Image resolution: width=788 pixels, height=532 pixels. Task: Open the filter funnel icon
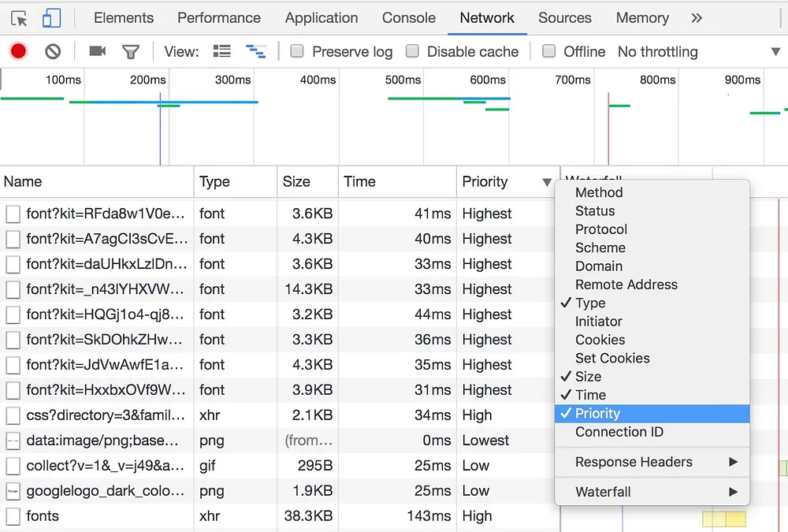click(131, 52)
